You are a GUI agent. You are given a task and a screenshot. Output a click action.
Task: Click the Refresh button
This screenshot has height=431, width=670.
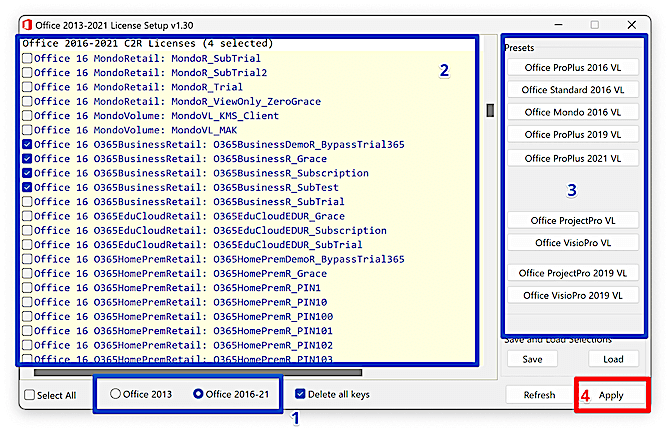539,395
